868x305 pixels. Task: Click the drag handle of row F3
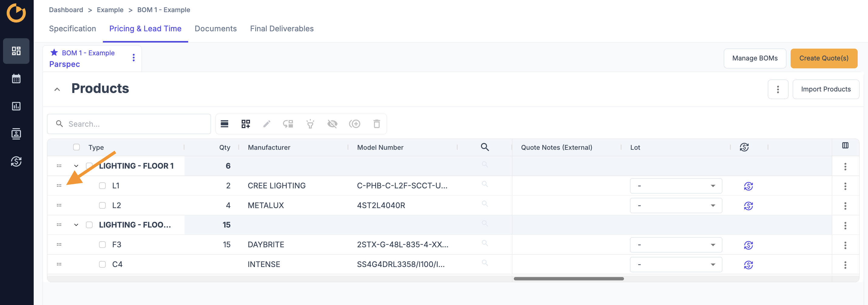(x=59, y=244)
